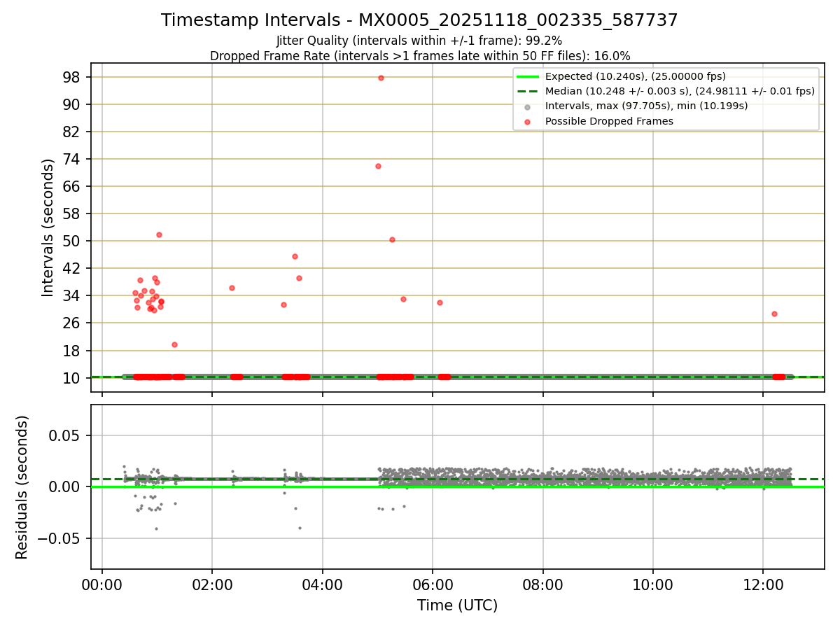Image resolution: width=840 pixels, height=630 pixels.
Task: Click the 06:00 time tick label
Action: [433, 584]
